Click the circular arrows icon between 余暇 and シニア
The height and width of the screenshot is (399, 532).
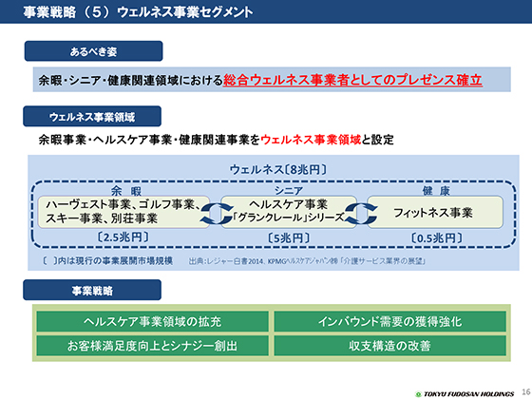(217, 214)
